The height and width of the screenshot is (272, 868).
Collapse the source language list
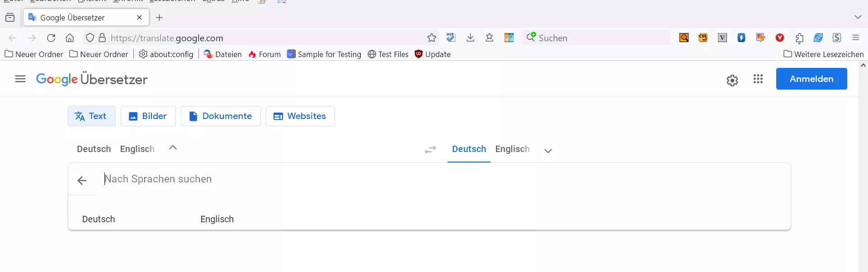173,148
